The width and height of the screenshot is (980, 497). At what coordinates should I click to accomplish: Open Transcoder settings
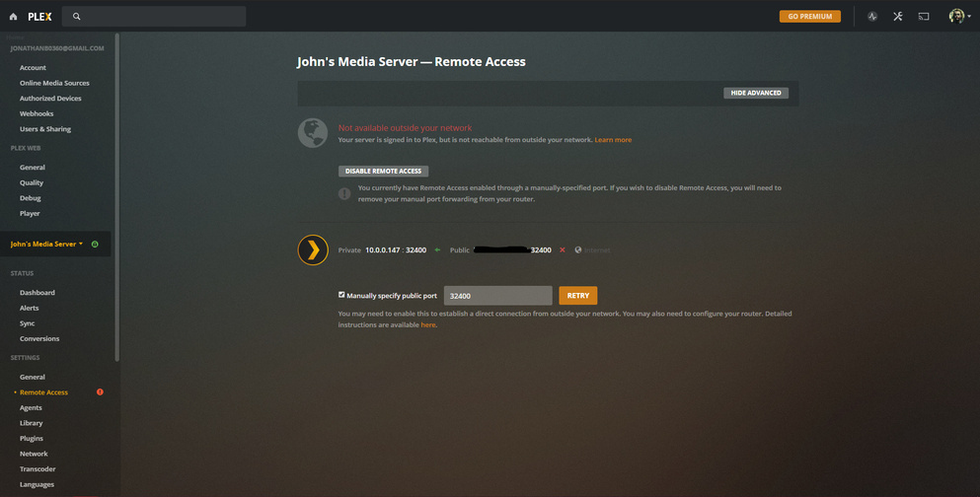38,469
